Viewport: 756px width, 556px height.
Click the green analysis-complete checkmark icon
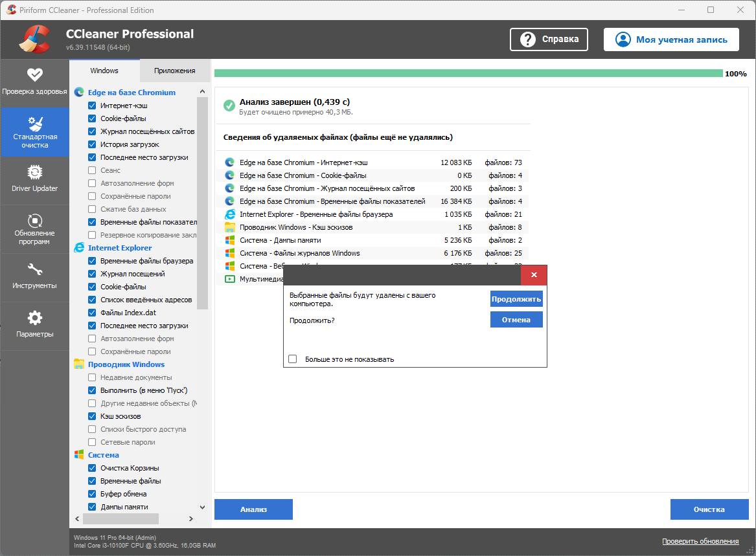point(229,106)
